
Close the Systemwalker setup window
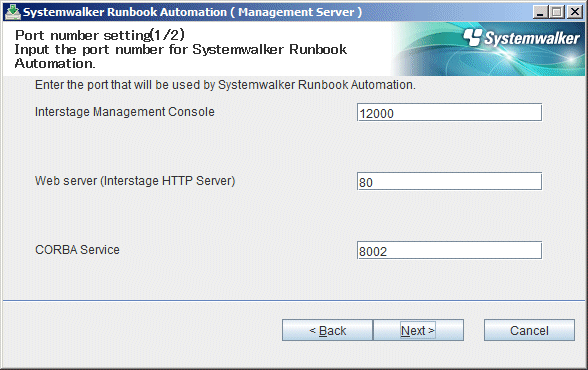[574, 12]
